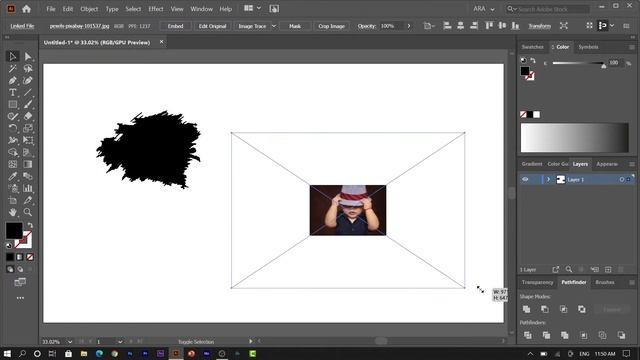
Task: Open the Object menu
Action: click(89, 9)
